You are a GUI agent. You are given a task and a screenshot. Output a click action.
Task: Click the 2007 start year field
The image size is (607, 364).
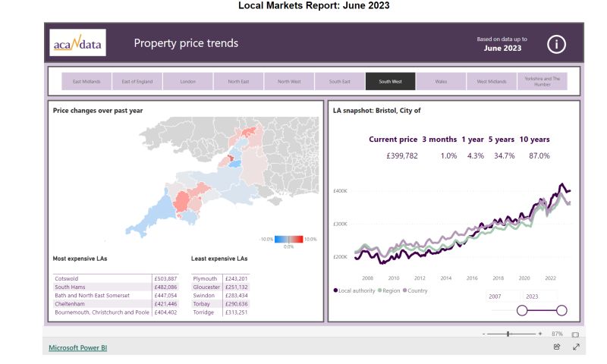pyautogui.click(x=504, y=297)
